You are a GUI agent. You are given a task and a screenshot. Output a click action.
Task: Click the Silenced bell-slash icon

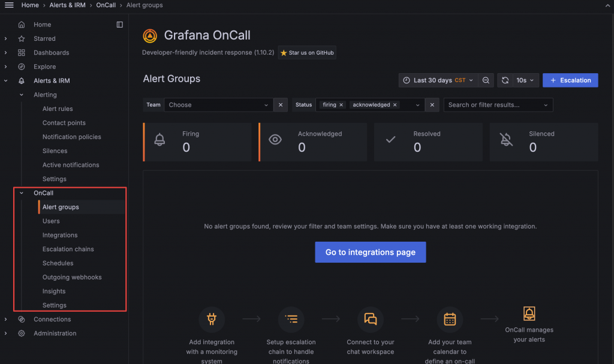(x=506, y=140)
